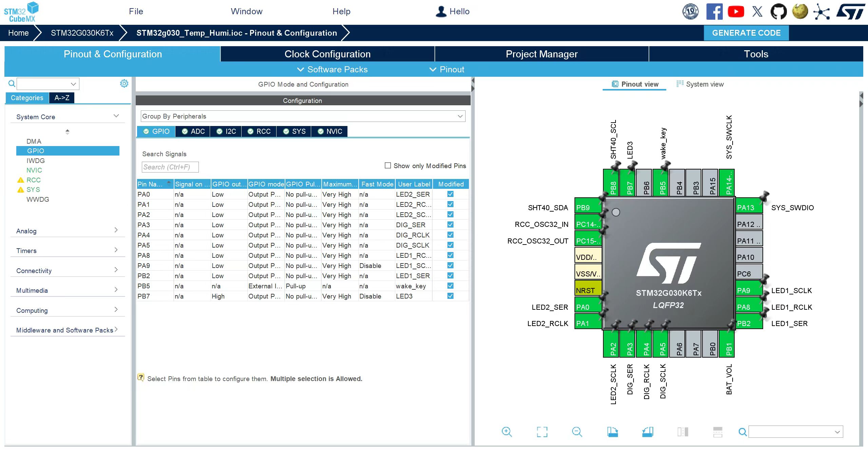Toggle the Modified checkbox for PB5

point(450,286)
